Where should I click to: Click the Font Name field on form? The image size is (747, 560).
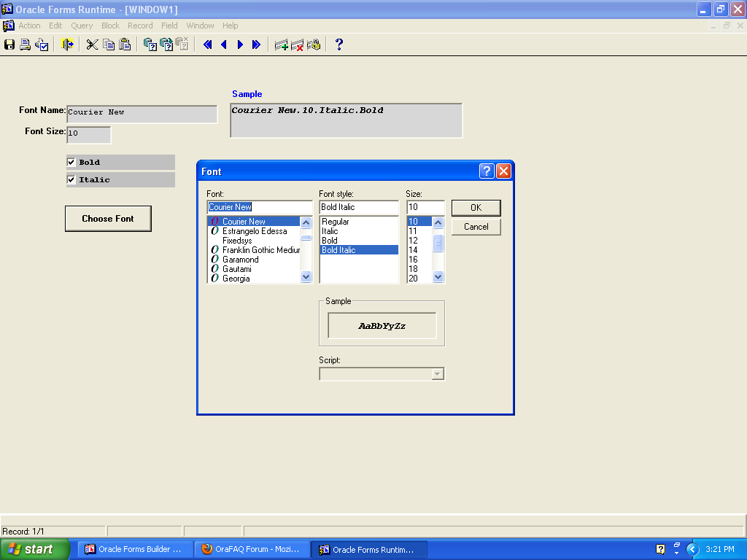142,114
